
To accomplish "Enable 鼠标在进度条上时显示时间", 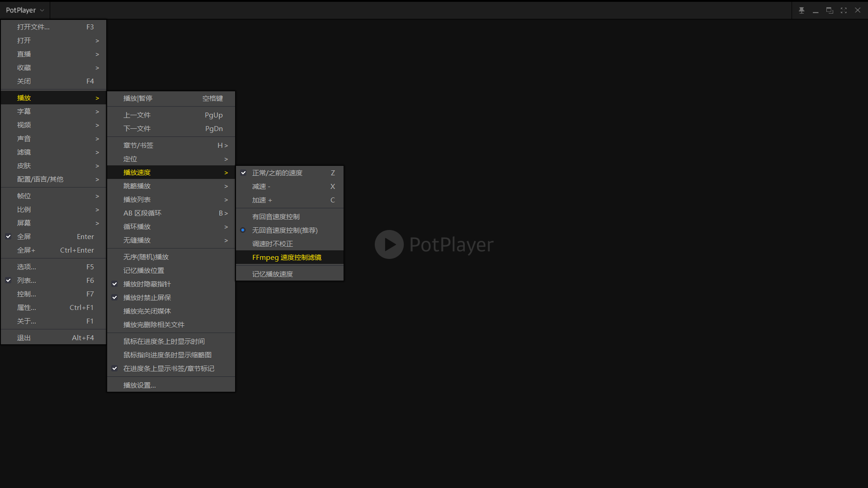I will 171,341.
